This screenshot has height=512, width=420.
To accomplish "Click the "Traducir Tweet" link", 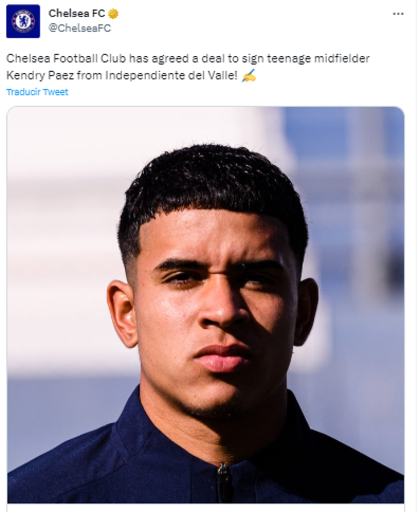I will point(37,92).
